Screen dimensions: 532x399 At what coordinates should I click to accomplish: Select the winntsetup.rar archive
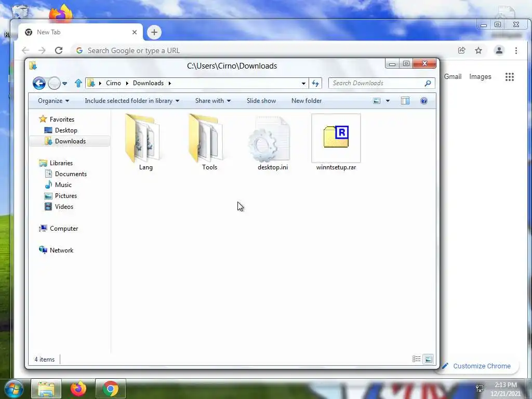click(x=336, y=142)
